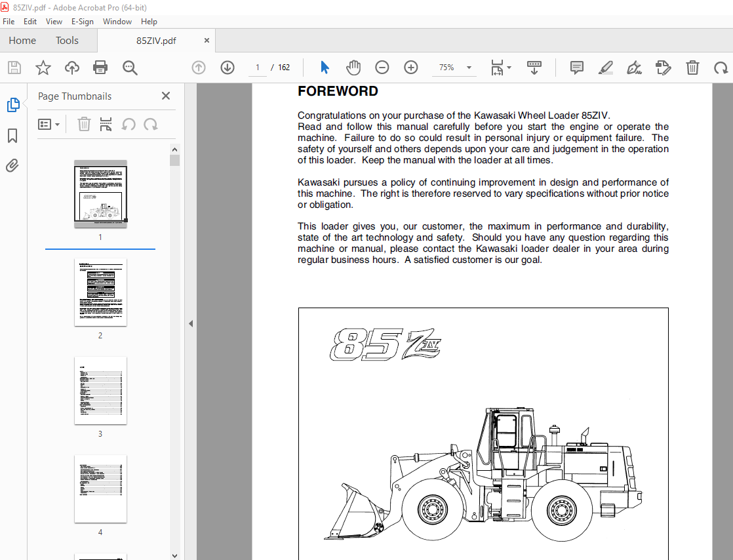Click thumbnails scrollbar down arrow

[175, 555]
